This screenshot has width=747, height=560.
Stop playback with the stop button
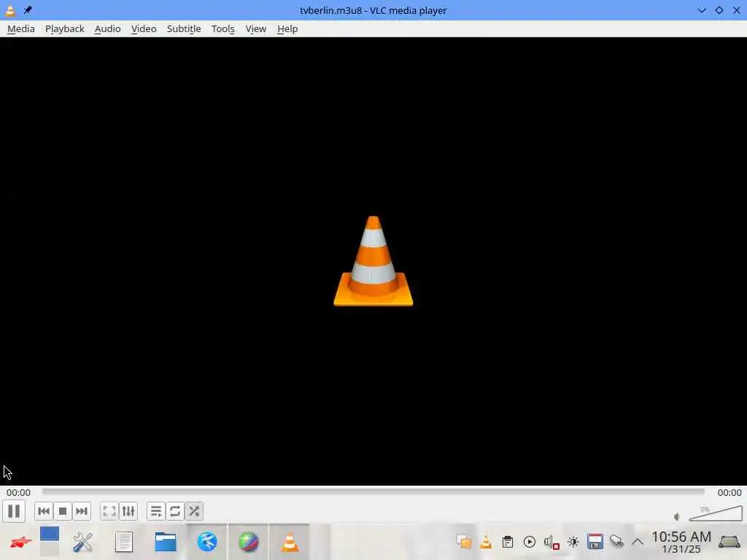(x=63, y=511)
